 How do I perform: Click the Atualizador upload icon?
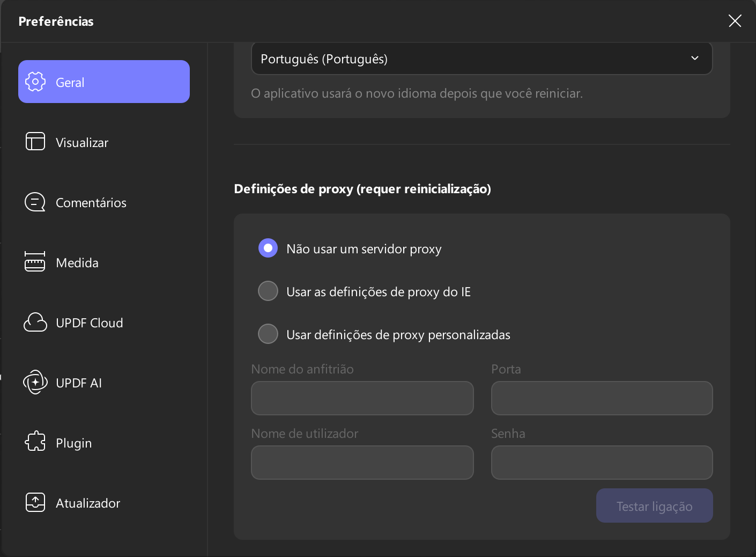click(x=35, y=502)
